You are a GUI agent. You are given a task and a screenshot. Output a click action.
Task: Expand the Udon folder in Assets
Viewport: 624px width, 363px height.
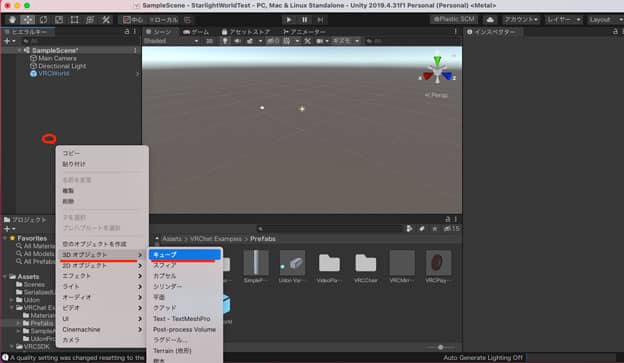pyautogui.click(x=12, y=300)
